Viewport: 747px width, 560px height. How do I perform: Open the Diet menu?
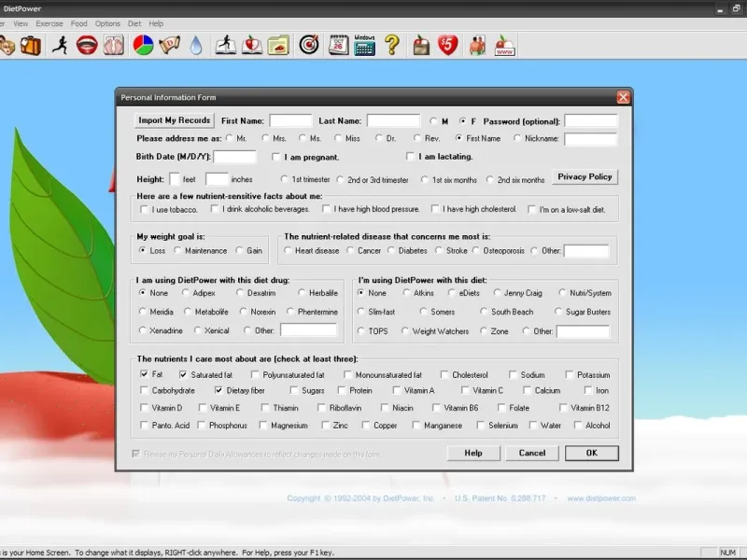134,23
